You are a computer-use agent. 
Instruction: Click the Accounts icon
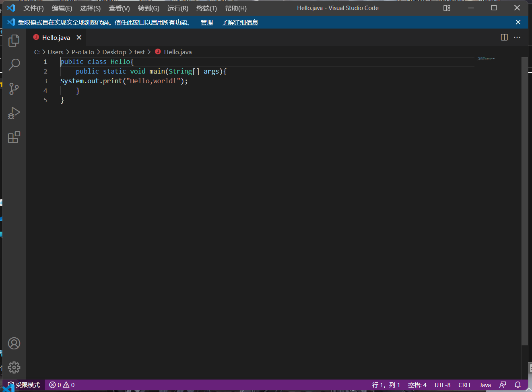pyautogui.click(x=14, y=343)
